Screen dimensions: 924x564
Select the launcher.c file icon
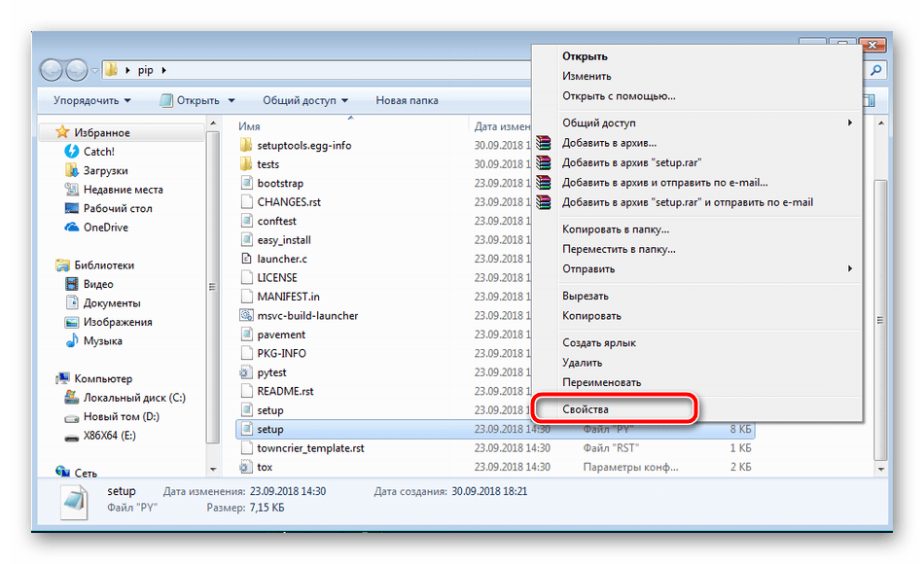coord(246,259)
